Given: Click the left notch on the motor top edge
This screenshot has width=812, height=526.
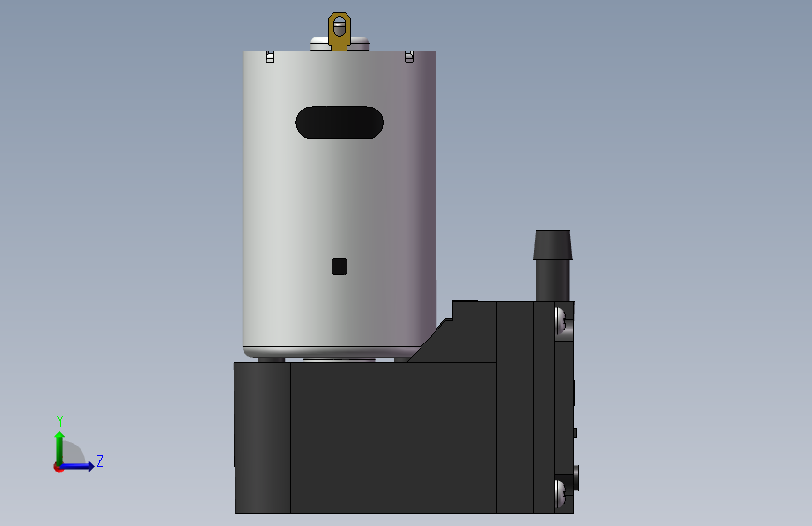Looking at the screenshot, I should coord(270,56).
